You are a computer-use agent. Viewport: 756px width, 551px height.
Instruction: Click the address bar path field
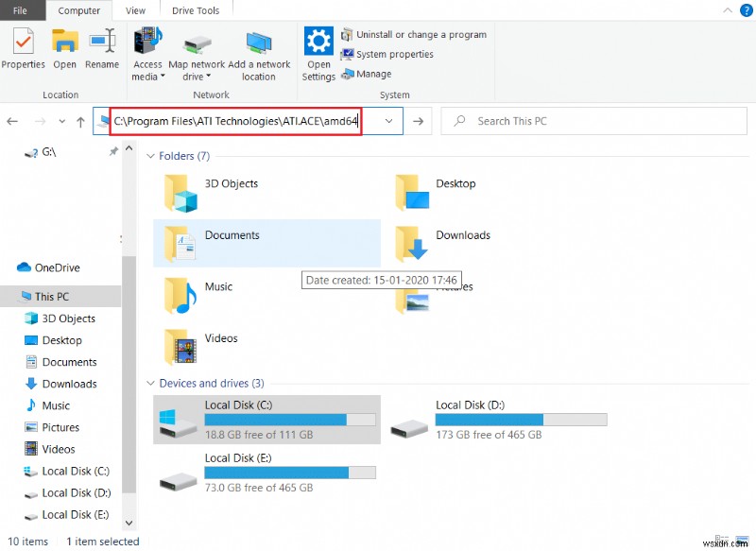236,121
